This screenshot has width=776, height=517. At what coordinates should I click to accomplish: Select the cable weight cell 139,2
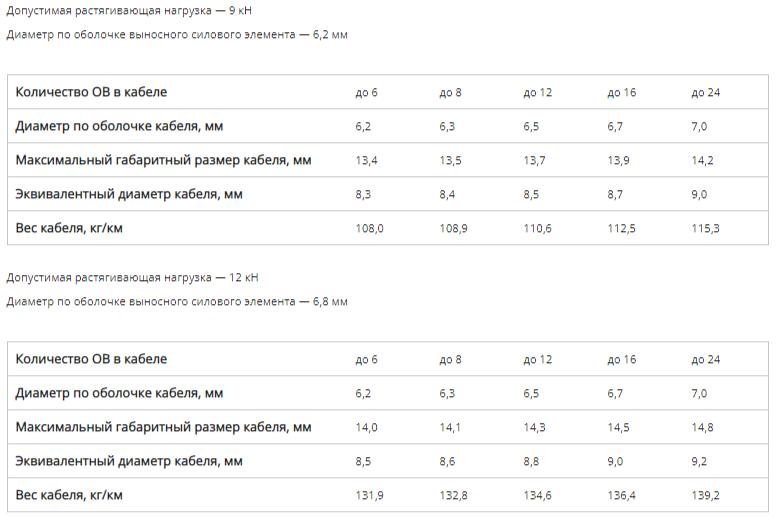tap(705, 495)
